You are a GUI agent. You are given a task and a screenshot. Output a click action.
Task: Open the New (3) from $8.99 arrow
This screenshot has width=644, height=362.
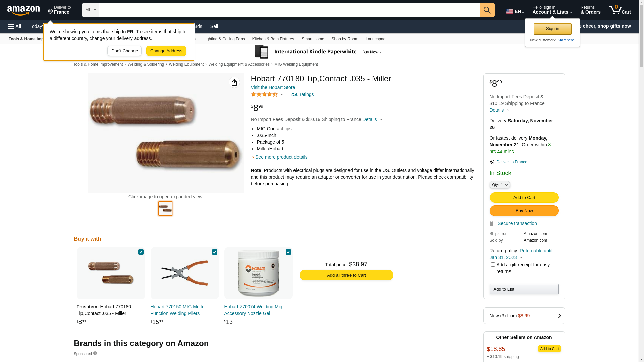pyautogui.click(x=559, y=316)
